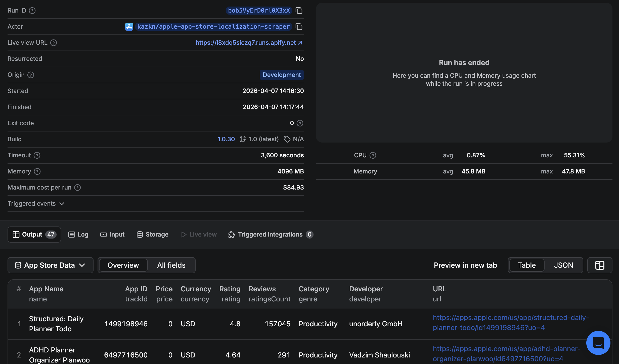
Task: Select App ID 6497716500 cell
Action: coord(126,355)
